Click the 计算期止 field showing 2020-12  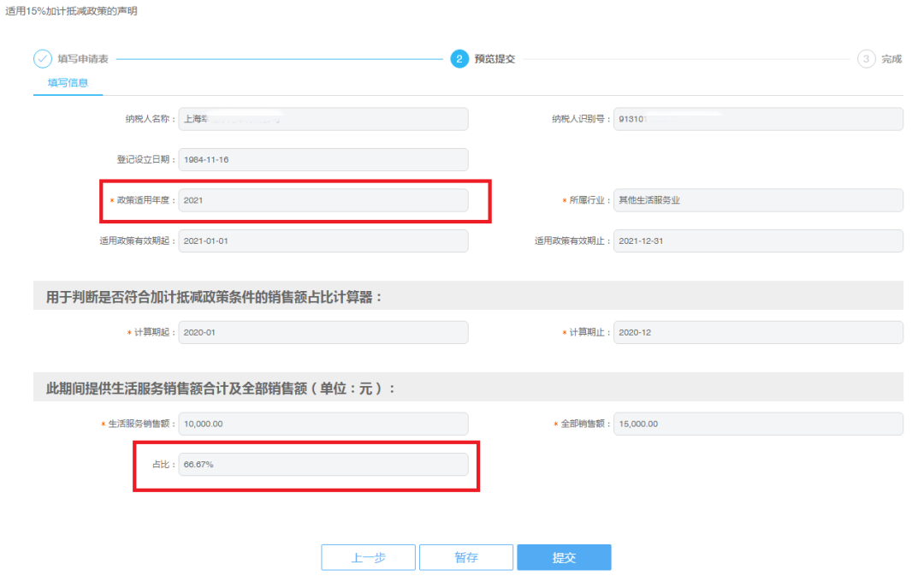click(758, 333)
